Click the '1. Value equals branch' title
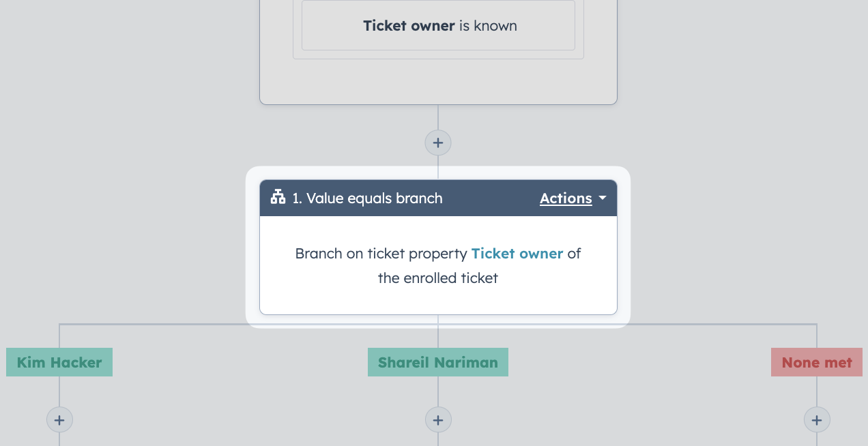 368,198
